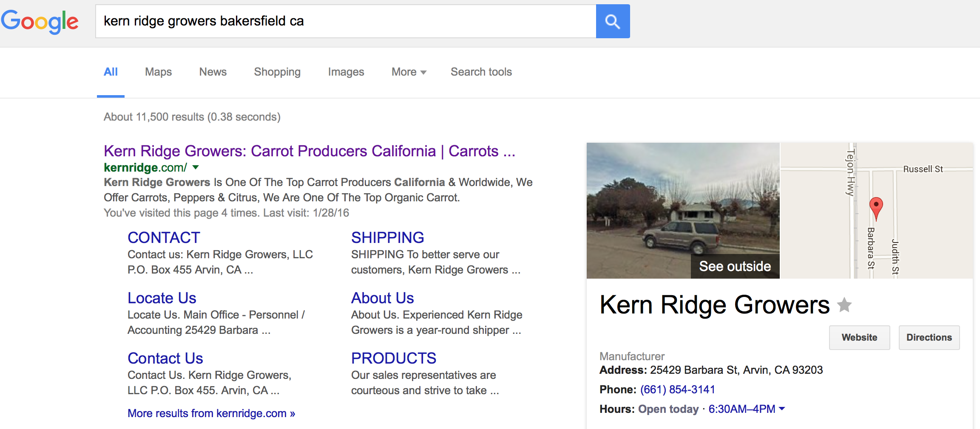Expand the kernridge.com green dropdown arrow

tap(196, 167)
